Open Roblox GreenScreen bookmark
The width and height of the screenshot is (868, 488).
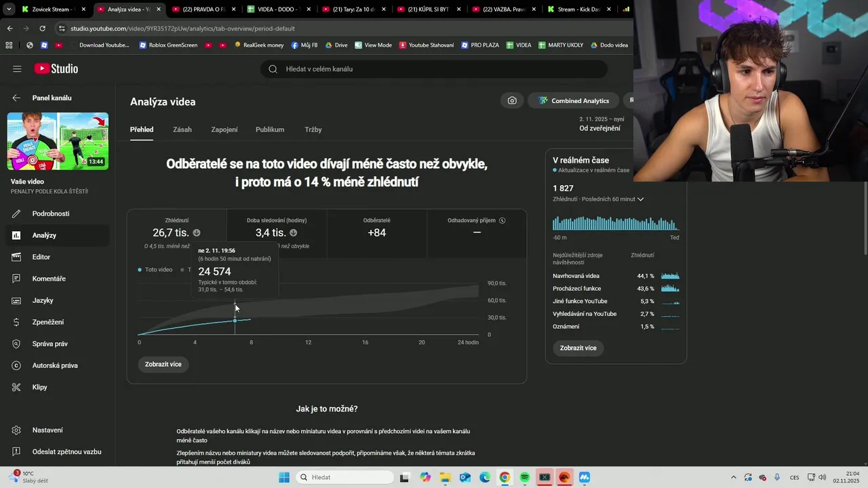coord(168,45)
